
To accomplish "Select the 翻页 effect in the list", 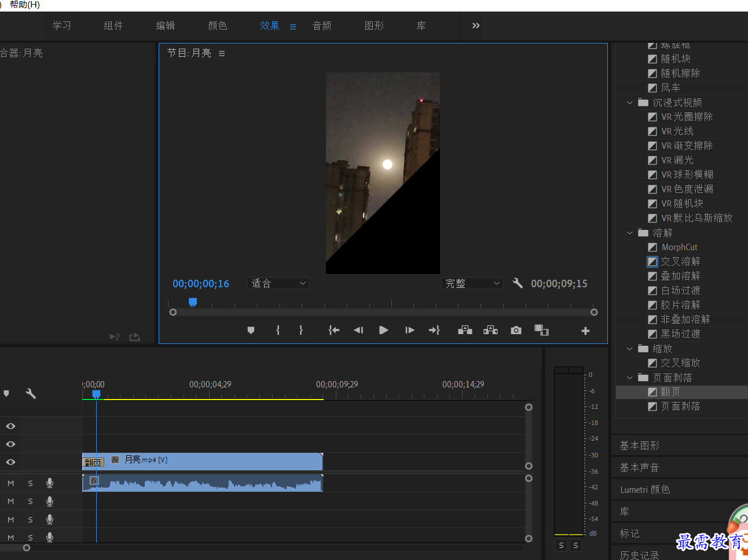I will [x=670, y=392].
